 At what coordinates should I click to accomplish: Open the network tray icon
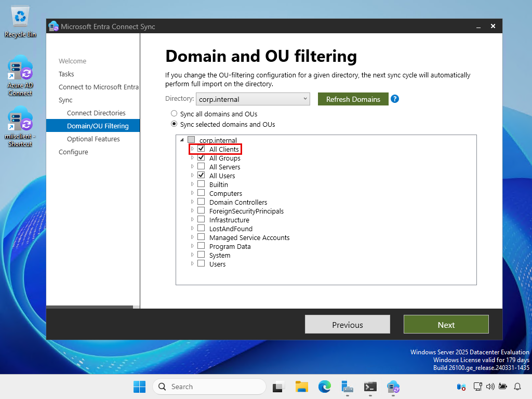478,387
